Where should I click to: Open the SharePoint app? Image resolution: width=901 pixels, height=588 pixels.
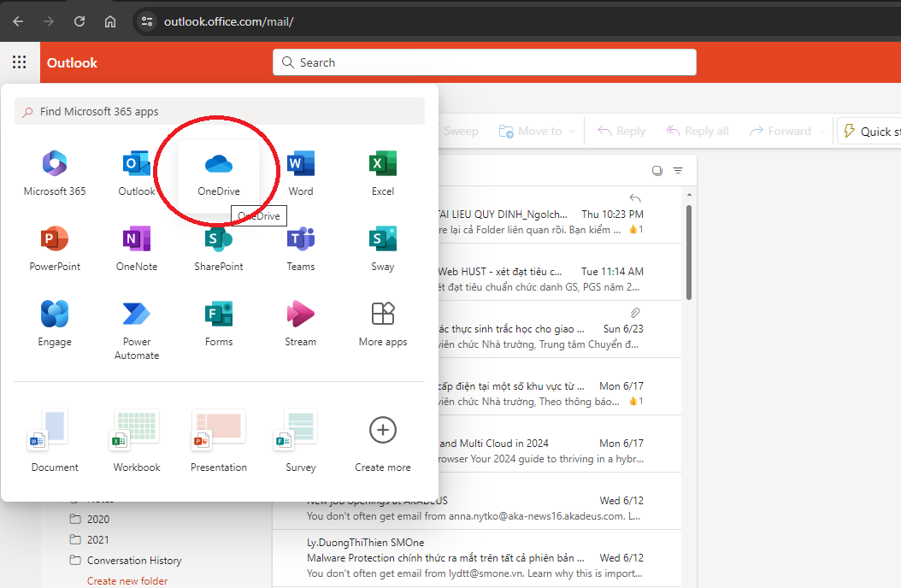pos(219,247)
